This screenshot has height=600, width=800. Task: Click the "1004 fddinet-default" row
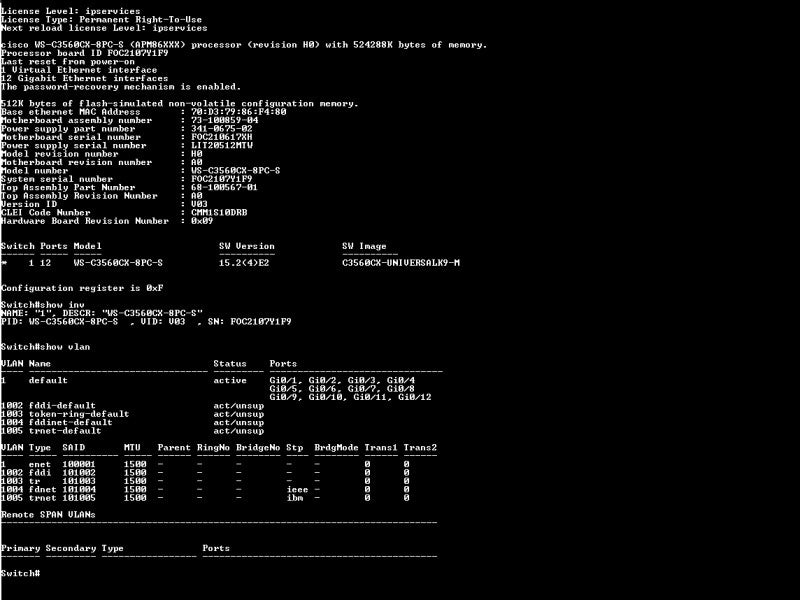coord(133,422)
